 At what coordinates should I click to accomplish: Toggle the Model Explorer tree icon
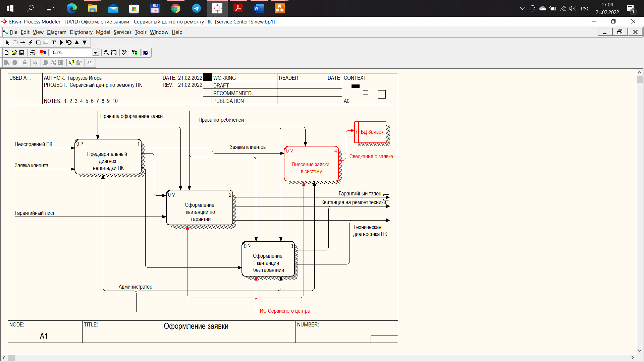tap(135, 53)
